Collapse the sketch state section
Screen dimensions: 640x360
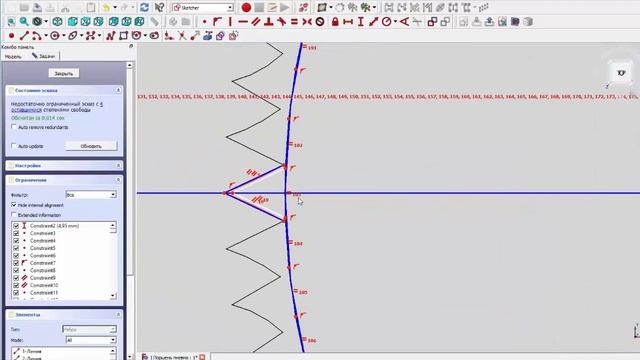coord(118,90)
